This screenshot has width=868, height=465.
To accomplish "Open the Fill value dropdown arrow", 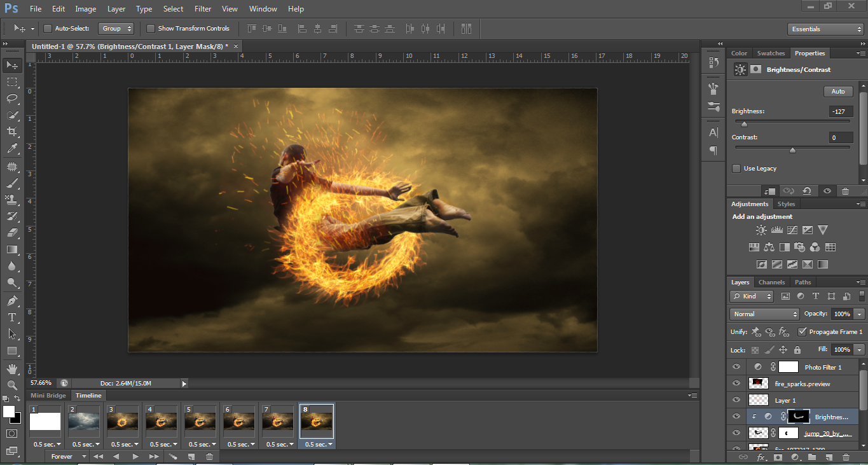I will click(x=860, y=350).
